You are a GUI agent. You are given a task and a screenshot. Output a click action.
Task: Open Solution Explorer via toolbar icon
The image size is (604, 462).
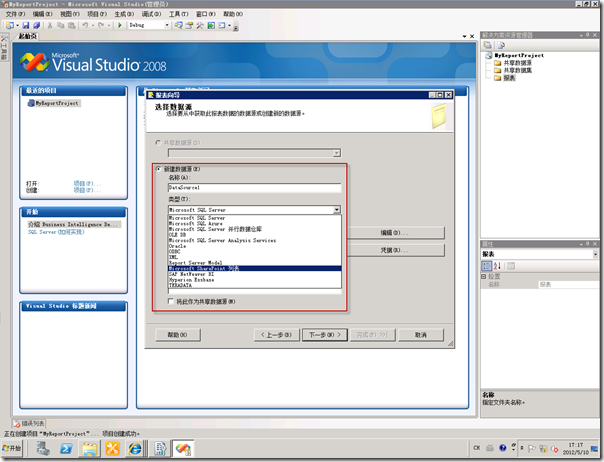click(x=178, y=25)
